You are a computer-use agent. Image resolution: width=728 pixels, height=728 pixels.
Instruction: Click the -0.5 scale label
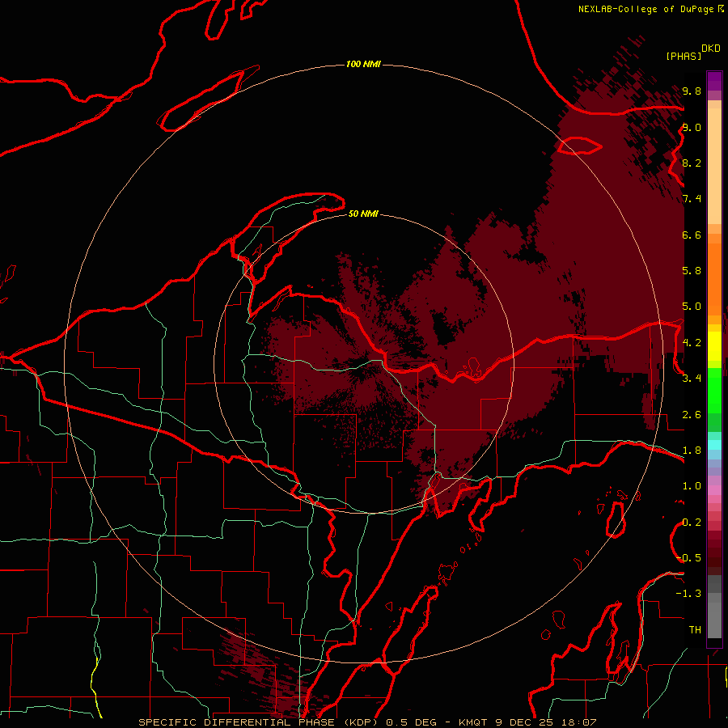click(x=689, y=558)
